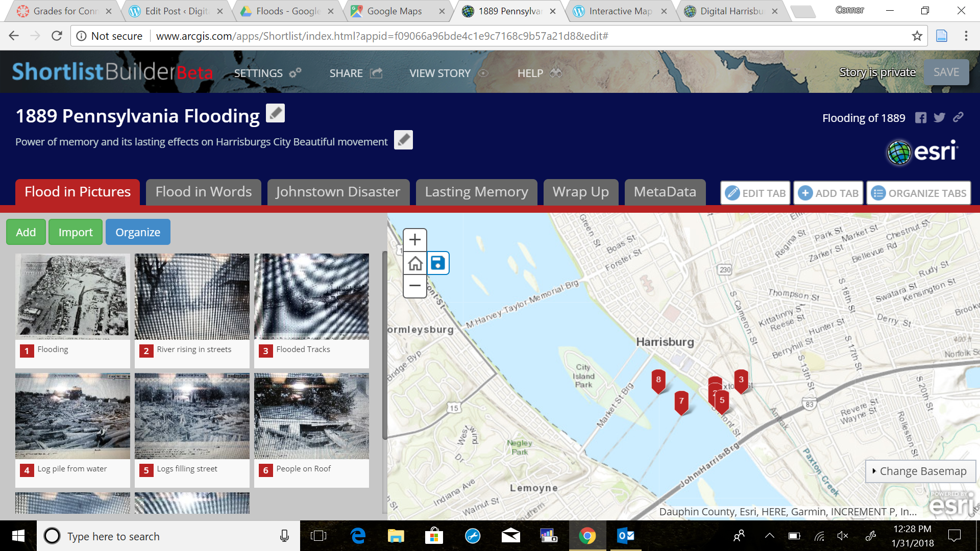Edit the subtitle pencil icon
Image resolution: width=980 pixels, height=551 pixels.
coord(403,140)
